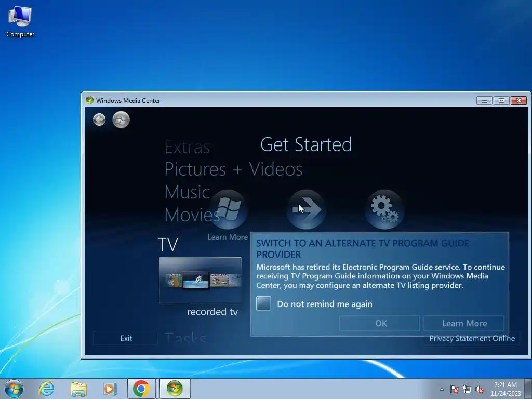
Task: Launch Internet Explorer from taskbar
Action: click(46, 389)
